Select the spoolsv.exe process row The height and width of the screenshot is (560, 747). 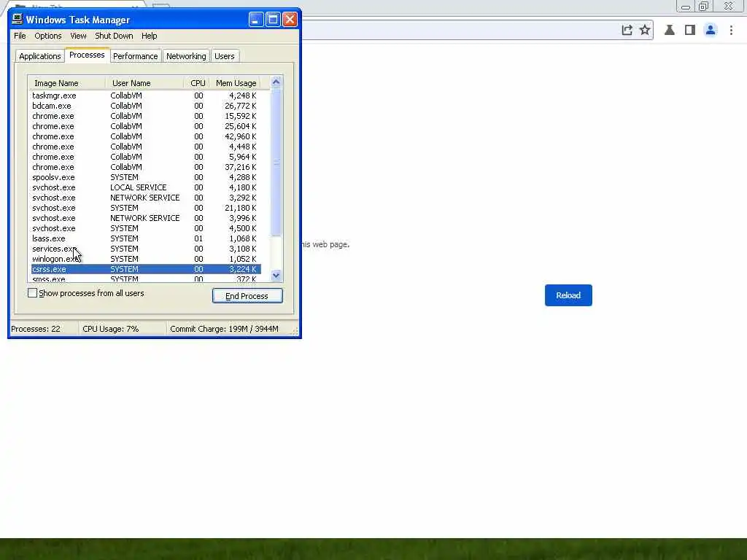point(146,177)
